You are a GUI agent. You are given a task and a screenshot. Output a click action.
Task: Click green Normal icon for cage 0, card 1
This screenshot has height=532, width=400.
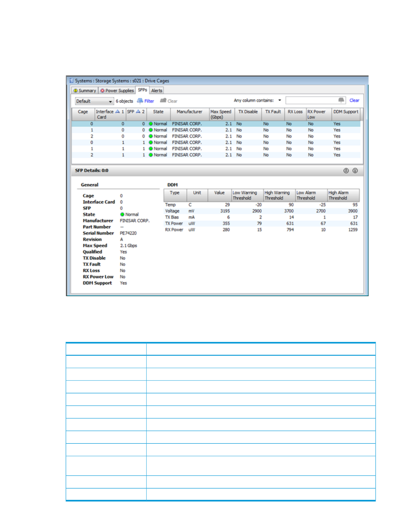pos(151,143)
